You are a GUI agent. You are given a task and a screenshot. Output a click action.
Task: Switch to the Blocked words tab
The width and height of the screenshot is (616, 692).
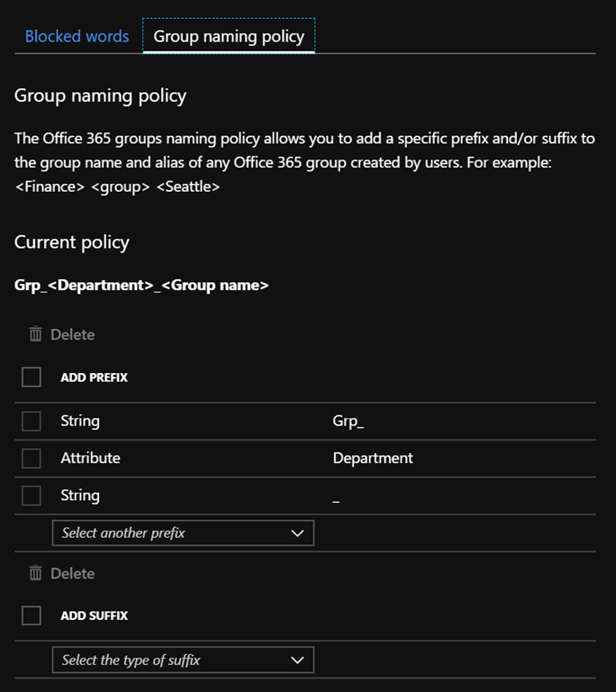pos(77,37)
